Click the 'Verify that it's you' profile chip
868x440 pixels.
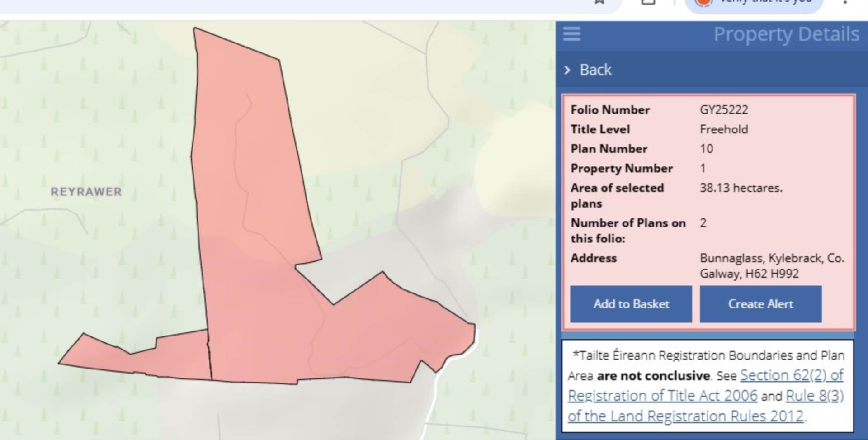coord(754,4)
